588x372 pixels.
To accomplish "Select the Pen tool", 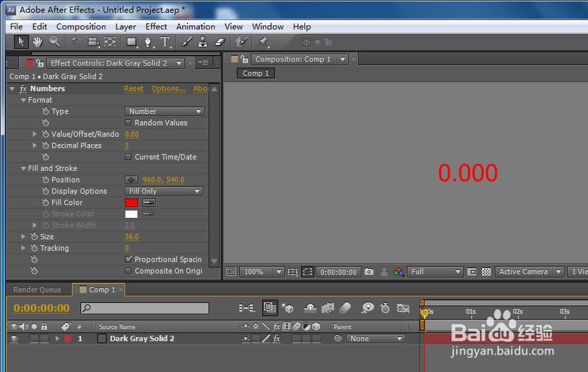I will [x=148, y=42].
